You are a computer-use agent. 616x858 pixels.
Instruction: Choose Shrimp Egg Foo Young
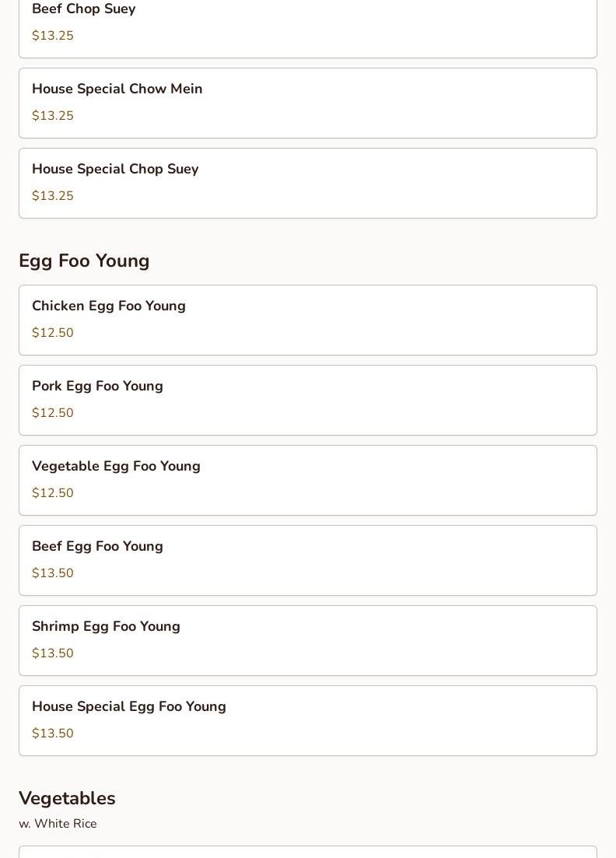106,627
